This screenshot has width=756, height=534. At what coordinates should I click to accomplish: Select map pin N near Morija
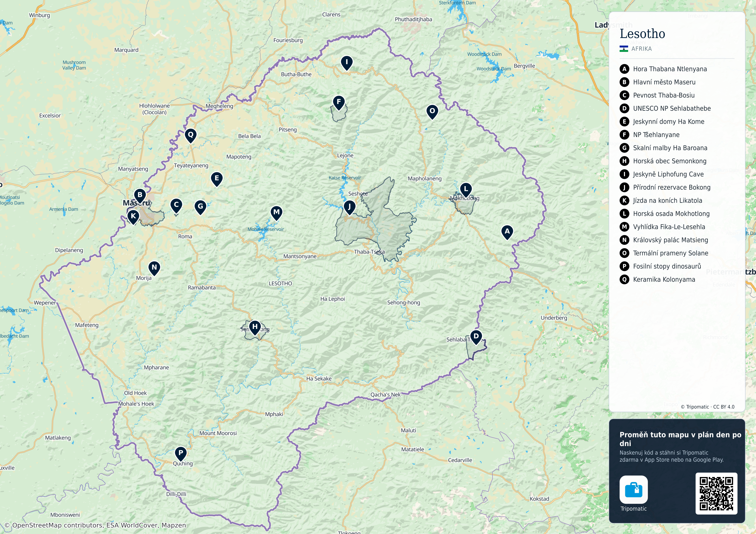pos(154,268)
